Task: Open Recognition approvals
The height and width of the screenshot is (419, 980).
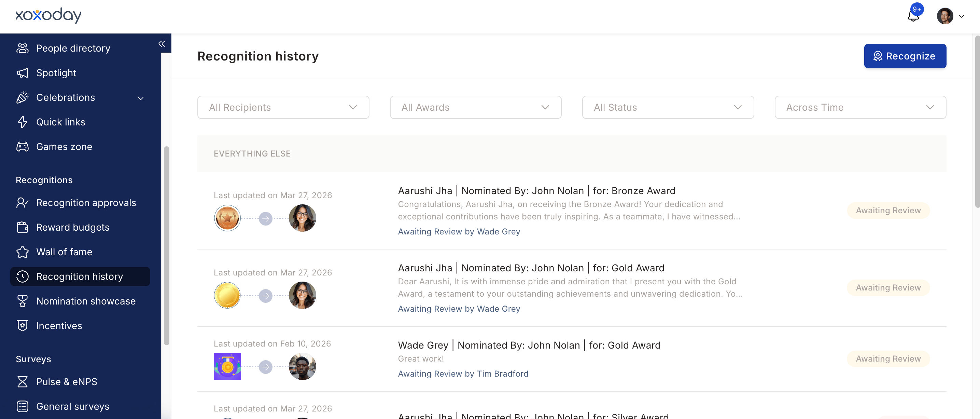Action: coord(86,203)
